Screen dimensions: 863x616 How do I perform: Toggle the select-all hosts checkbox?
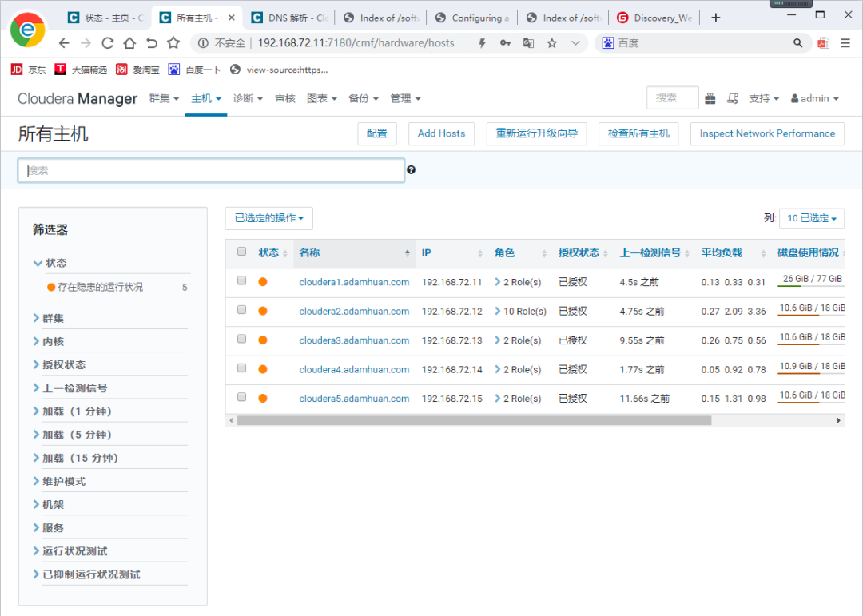(x=241, y=252)
